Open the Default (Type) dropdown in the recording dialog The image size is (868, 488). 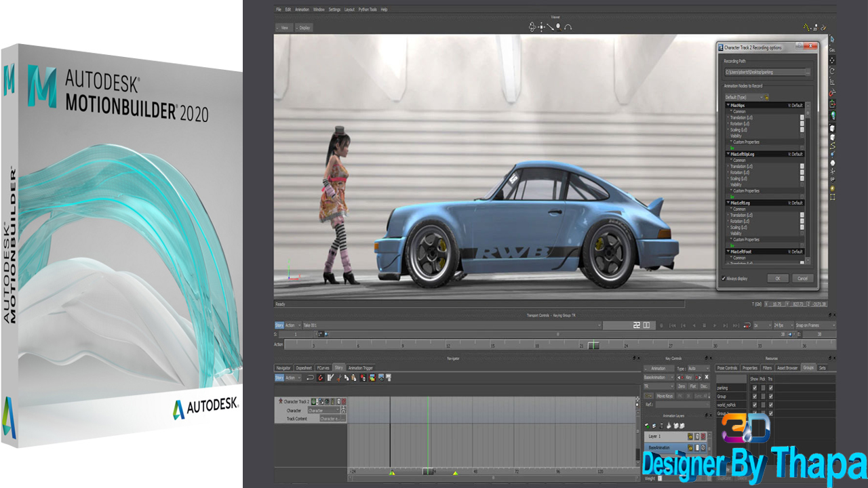[x=743, y=97]
